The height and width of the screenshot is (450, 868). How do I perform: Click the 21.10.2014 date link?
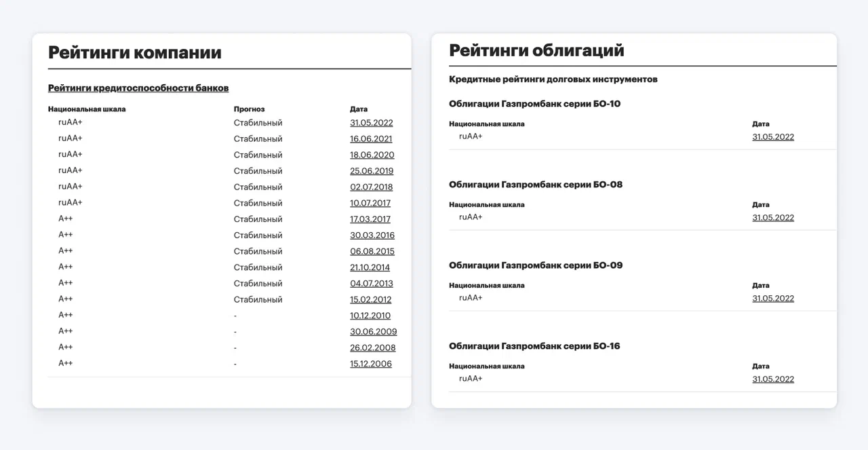point(370,267)
